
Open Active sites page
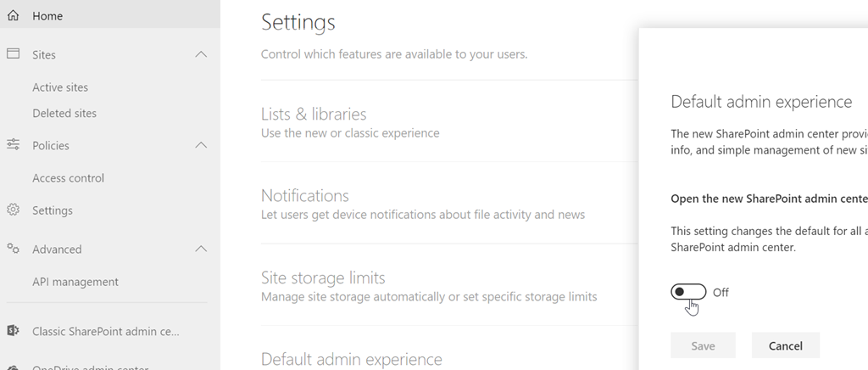click(x=60, y=87)
